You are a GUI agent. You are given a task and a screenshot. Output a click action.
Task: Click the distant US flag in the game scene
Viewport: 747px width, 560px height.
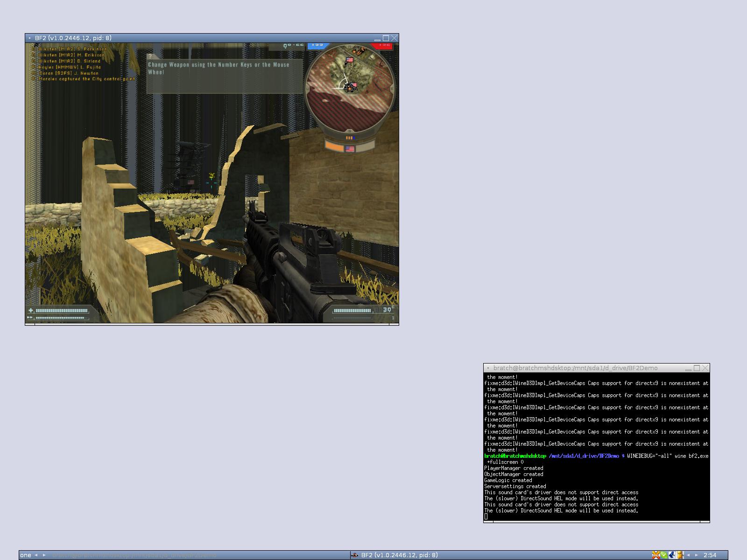pyautogui.click(x=190, y=182)
